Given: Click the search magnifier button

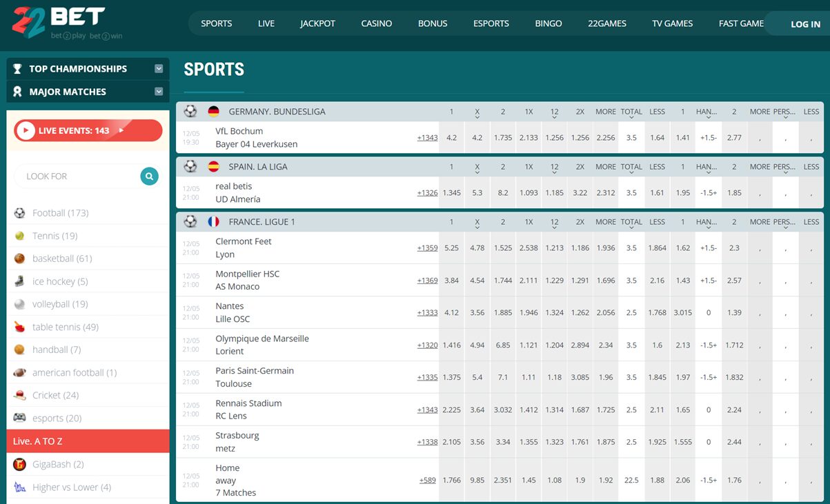Looking at the screenshot, I should 149,177.
